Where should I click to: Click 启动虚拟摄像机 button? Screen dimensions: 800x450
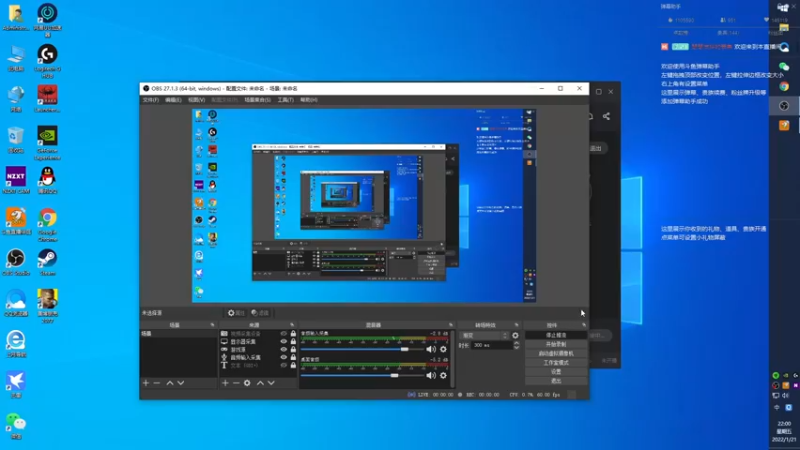[556, 354]
